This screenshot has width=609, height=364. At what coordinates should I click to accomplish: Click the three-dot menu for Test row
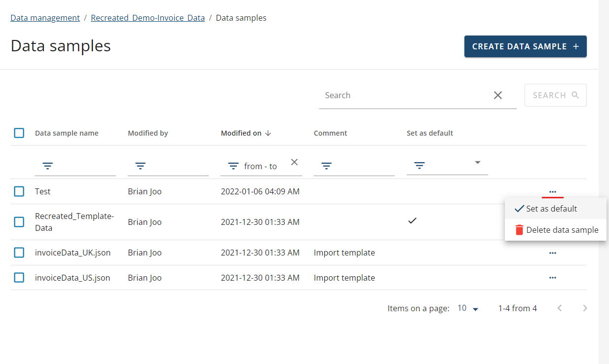tap(552, 191)
